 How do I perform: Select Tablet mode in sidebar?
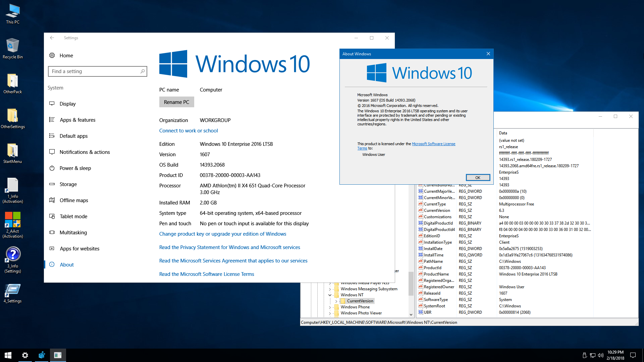(x=73, y=217)
